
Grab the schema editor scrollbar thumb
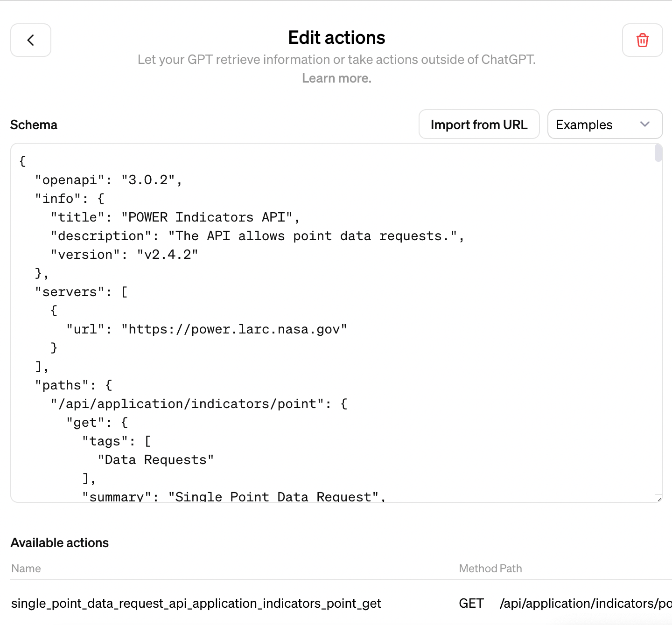click(658, 153)
